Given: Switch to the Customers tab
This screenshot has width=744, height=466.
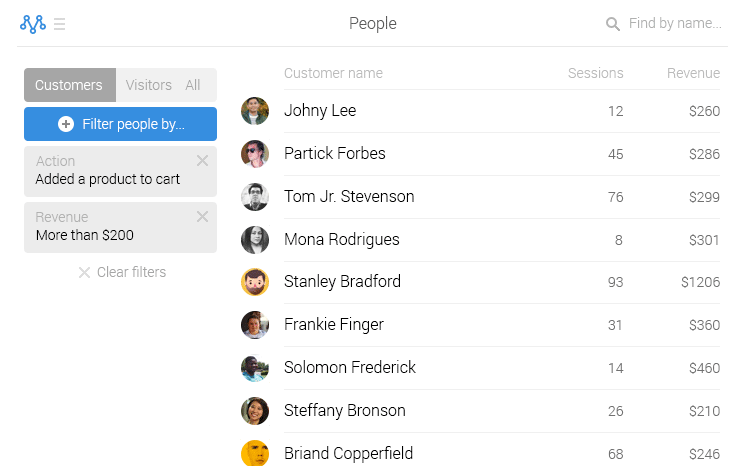Looking at the screenshot, I should tap(69, 85).
